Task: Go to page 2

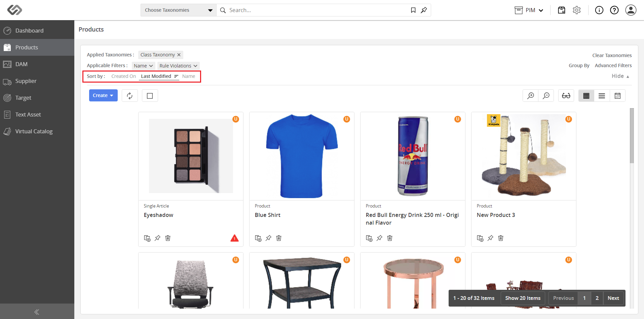Action: 597,298
